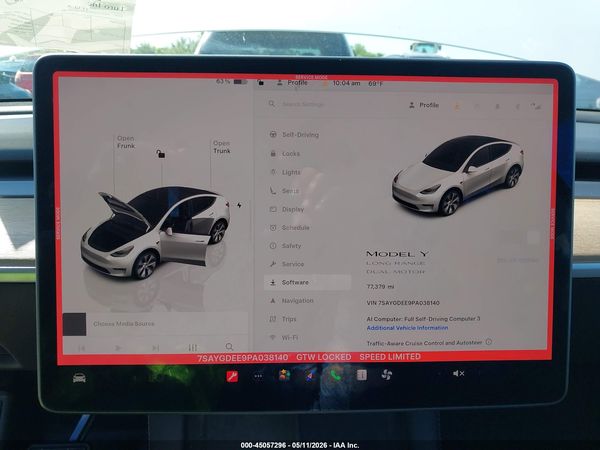
Task: Open the Additional Vehicle Information link
Action: tap(407, 328)
